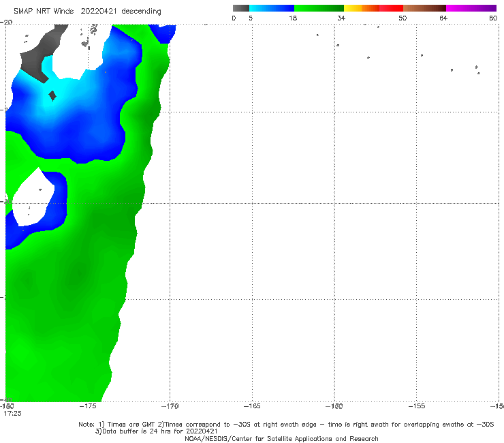Click the magenta-purple segment of the color bar
This screenshot has height=443, width=504.
point(471,8)
